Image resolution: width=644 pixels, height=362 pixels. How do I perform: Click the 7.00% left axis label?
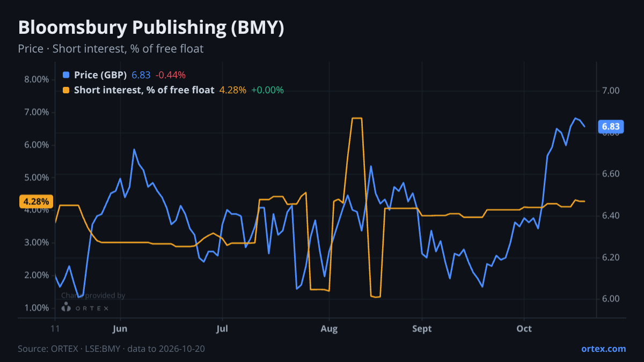pyautogui.click(x=36, y=112)
